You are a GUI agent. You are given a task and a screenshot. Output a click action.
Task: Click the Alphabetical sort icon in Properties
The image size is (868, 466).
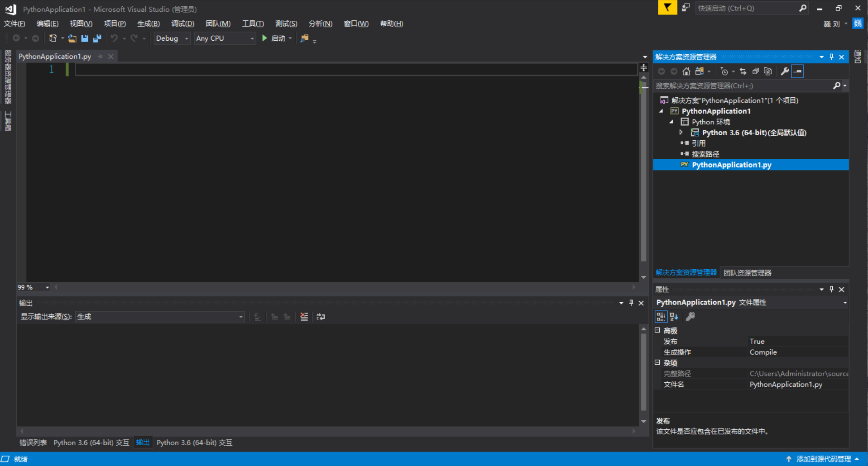point(674,317)
